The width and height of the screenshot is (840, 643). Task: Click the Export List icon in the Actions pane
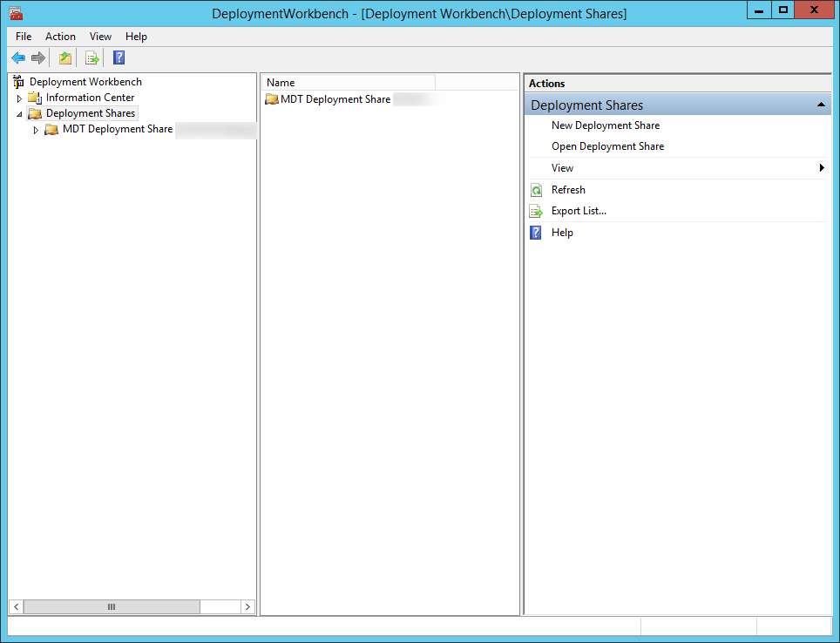point(536,211)
